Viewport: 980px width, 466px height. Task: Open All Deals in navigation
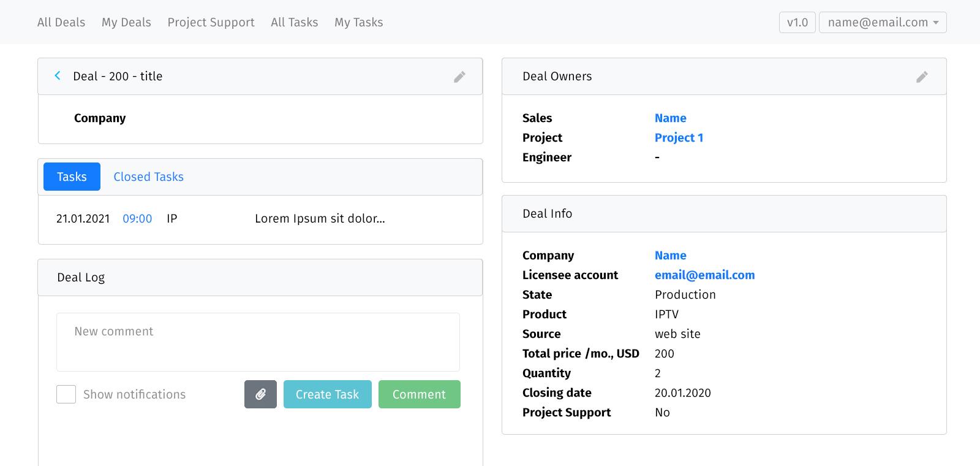pyautogui.click(x=61, y=23)
